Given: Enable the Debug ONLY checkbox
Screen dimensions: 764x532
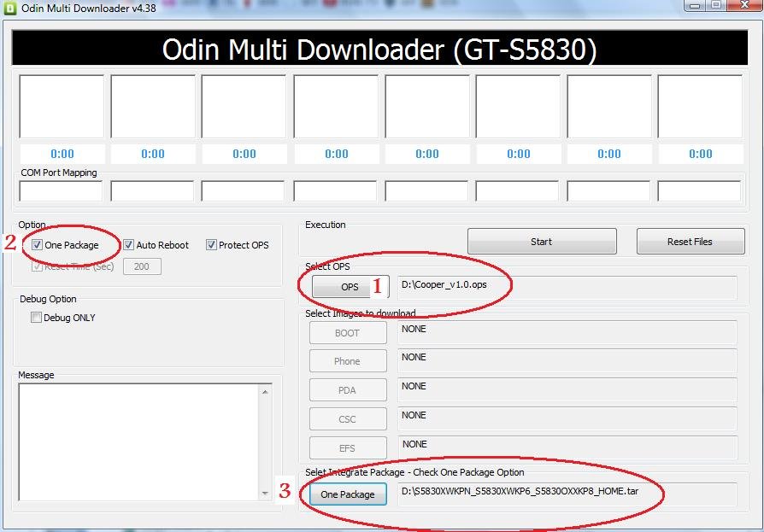Looking at the screenshot, I should 36,318.
